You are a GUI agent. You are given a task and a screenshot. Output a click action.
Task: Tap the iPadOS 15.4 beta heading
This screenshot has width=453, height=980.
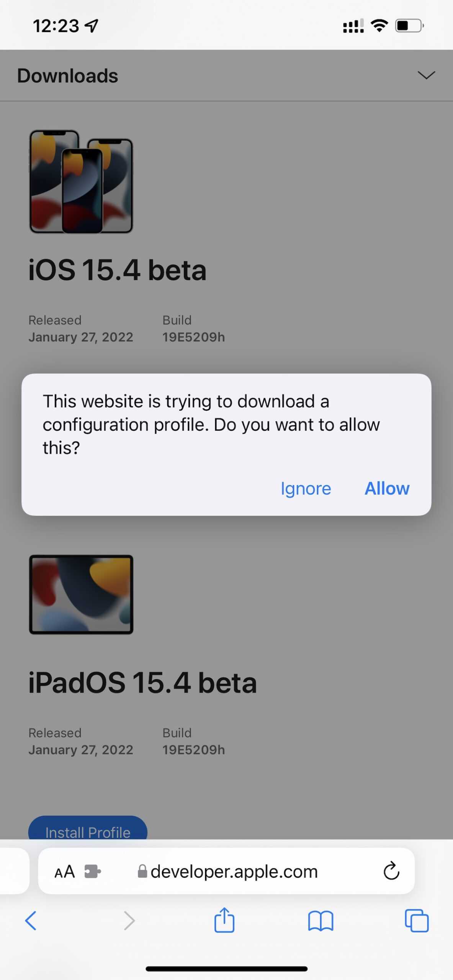click(x=142, y=683)
